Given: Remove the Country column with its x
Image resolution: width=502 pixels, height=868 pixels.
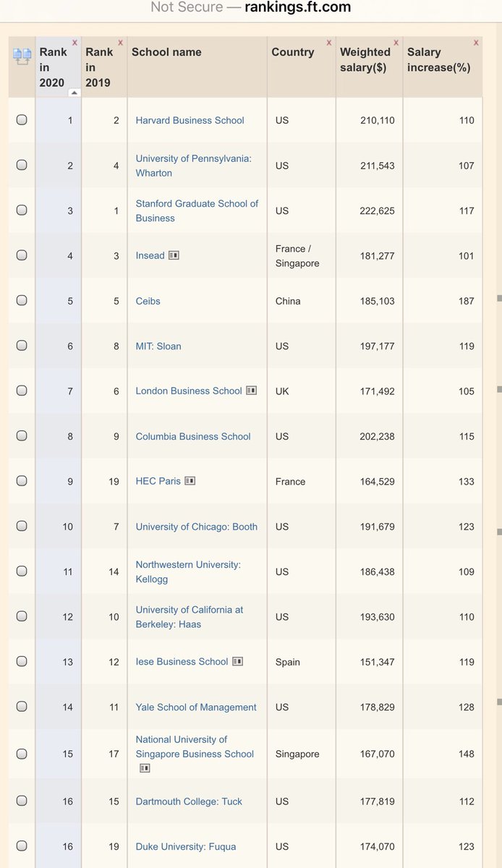Looking at the screenshot, I should 329,43.
